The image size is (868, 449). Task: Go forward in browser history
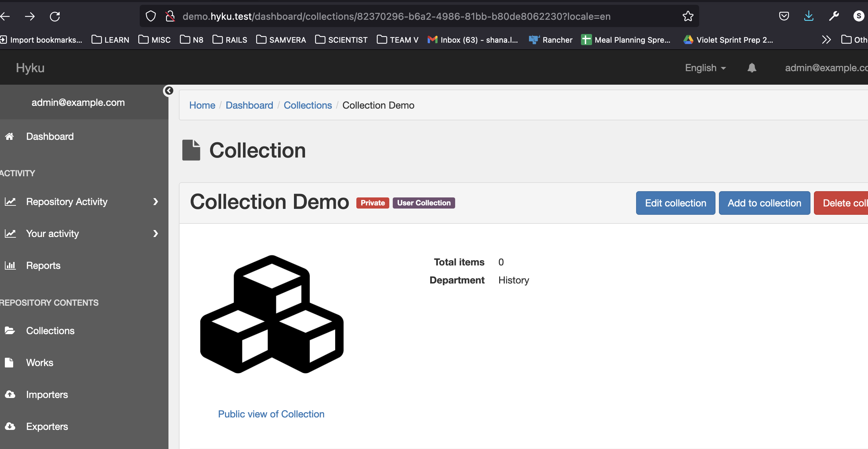pyautogui.click(x=30, y=16)
